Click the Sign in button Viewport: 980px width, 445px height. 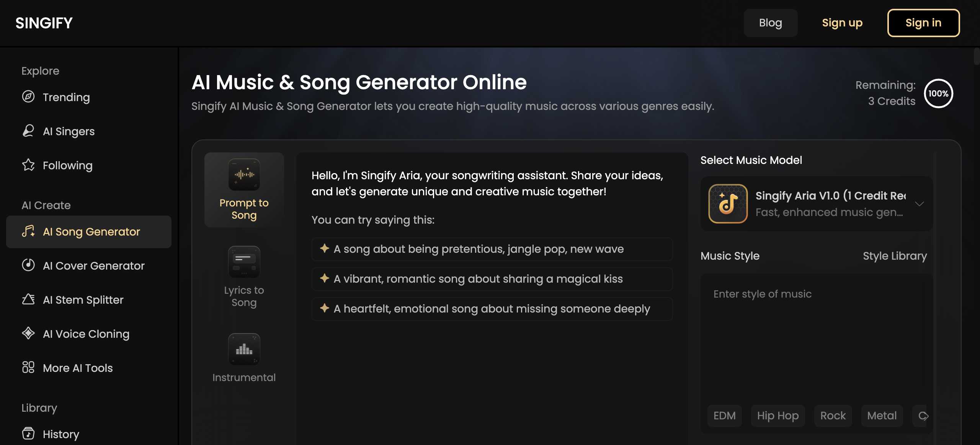click(923, 23)
